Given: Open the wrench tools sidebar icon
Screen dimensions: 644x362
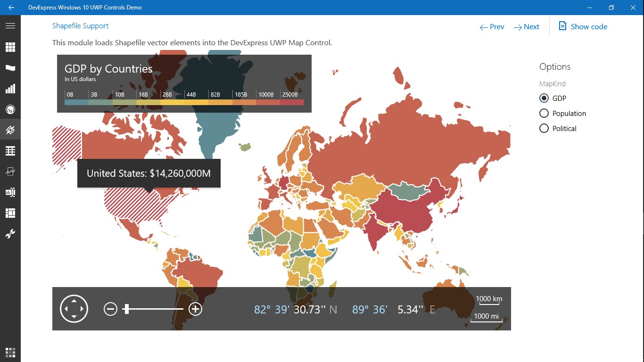Looking at the screenshot, I should [10, 234].
